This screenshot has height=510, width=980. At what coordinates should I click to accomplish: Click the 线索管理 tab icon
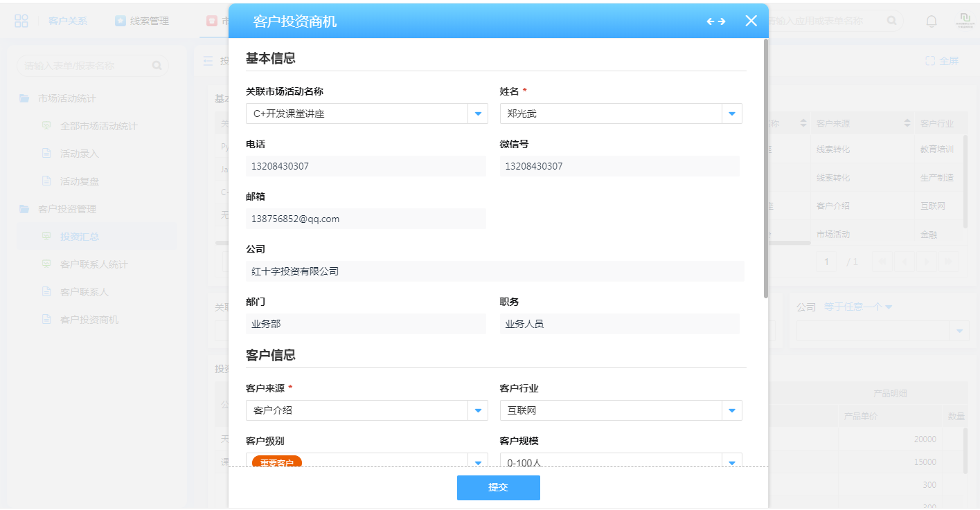121,21
